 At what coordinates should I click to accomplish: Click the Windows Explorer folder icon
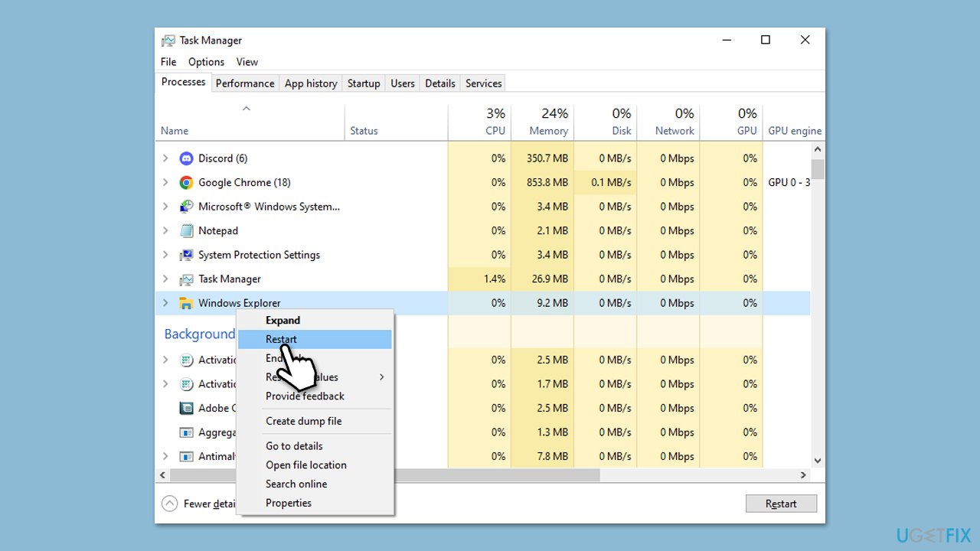click(x=186, y=303)
